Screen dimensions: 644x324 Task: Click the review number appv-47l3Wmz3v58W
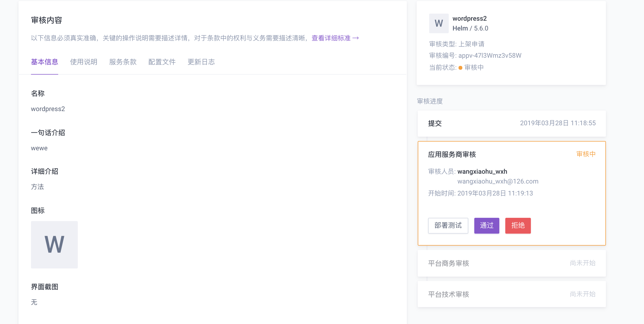pyautogui.click(x=490, y=55)
